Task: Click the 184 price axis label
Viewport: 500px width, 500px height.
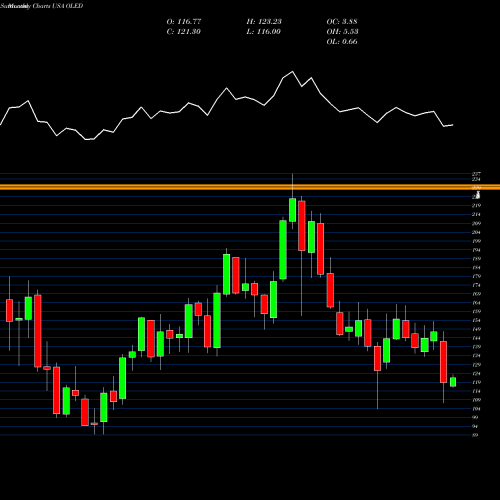Action: (476, 268)
